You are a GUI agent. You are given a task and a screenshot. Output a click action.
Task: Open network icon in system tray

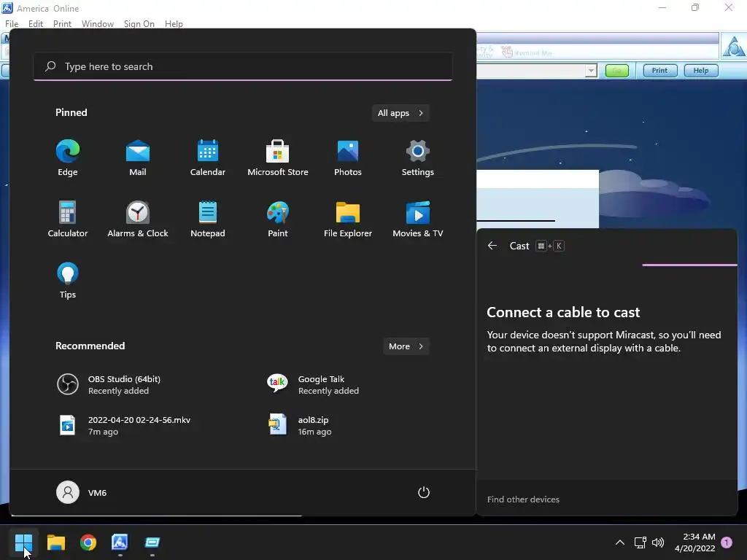pyautogui.click(x=640, y=542)
